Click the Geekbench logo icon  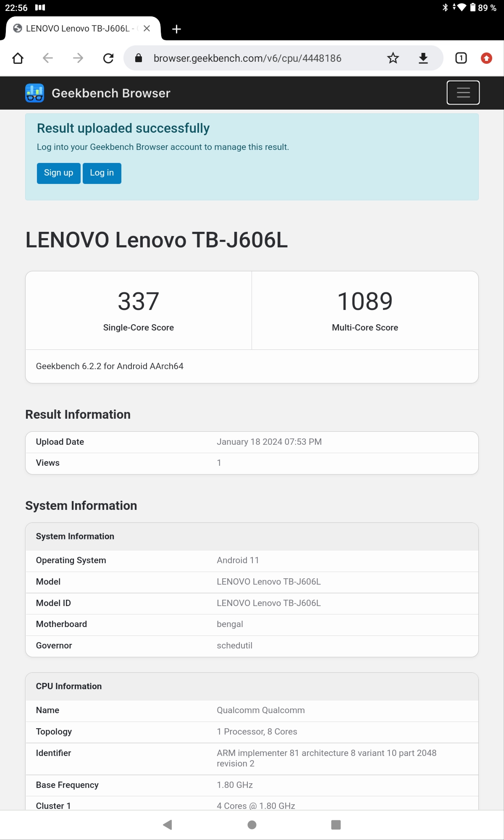point(34,93)
